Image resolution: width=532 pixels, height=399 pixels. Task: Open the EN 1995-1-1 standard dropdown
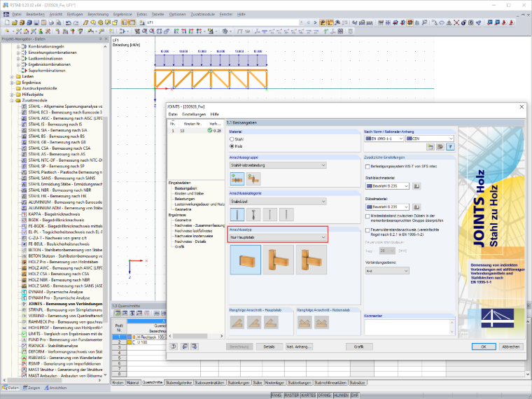click(x=384, y=139)
